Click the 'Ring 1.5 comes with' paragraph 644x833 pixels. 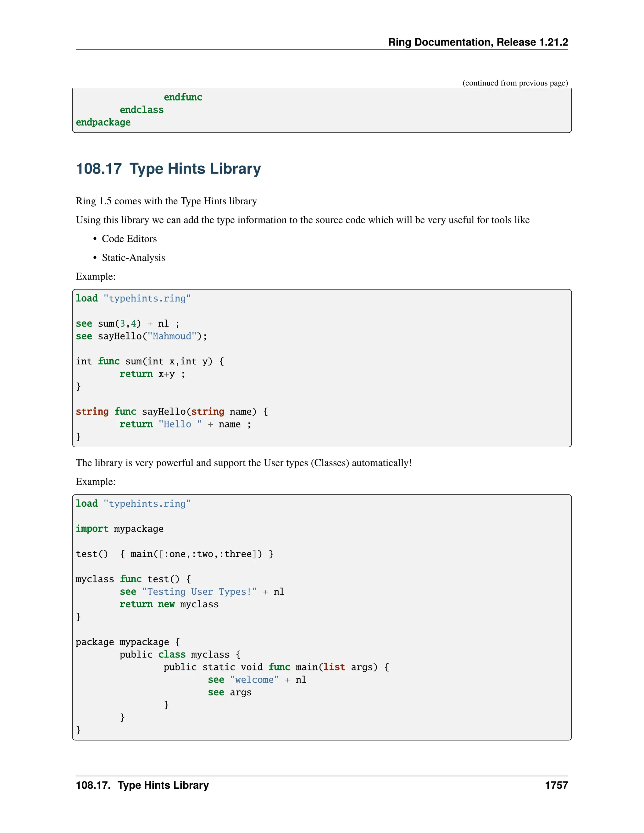tap(166, 201)
